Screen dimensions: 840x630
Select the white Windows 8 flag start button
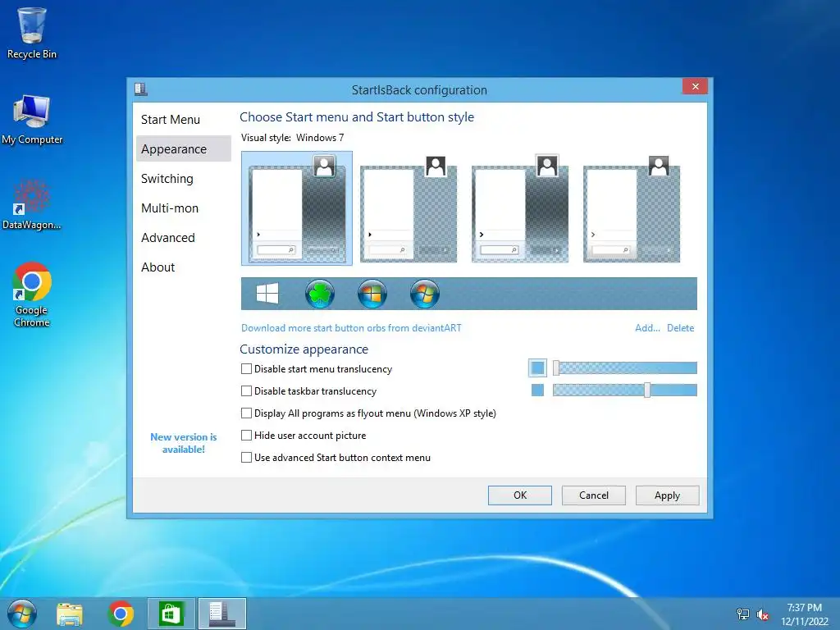point(267,294)
